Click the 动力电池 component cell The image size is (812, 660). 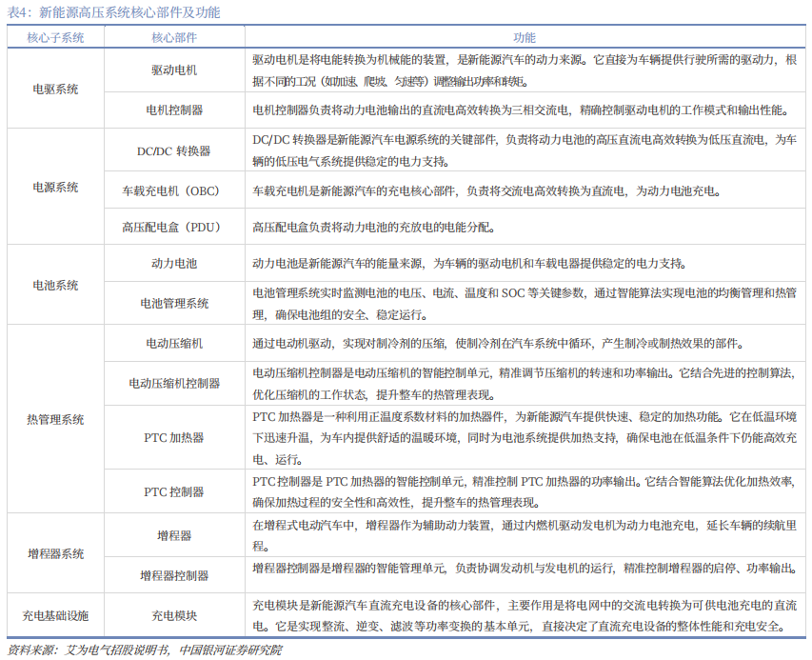174,263
